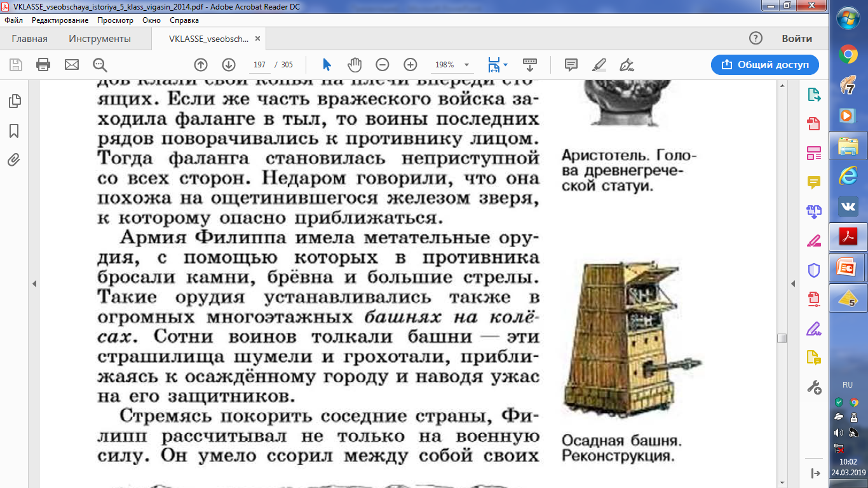Open More Tools wrench icon
The image size is (868, 488).
click(x=814, y=387)
